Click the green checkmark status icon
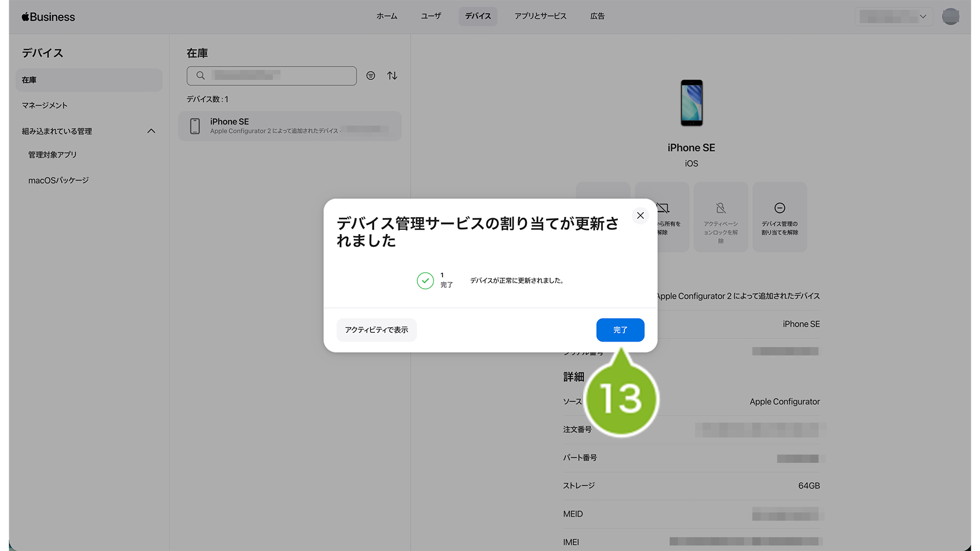 (x=425, y=280)
